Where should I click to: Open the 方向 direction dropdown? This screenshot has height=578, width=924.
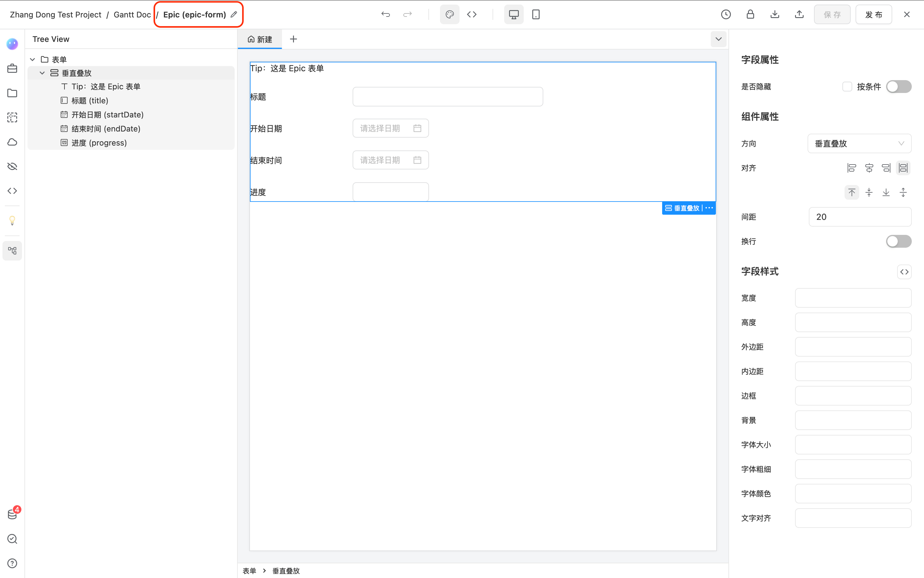[x=860, y=143]
